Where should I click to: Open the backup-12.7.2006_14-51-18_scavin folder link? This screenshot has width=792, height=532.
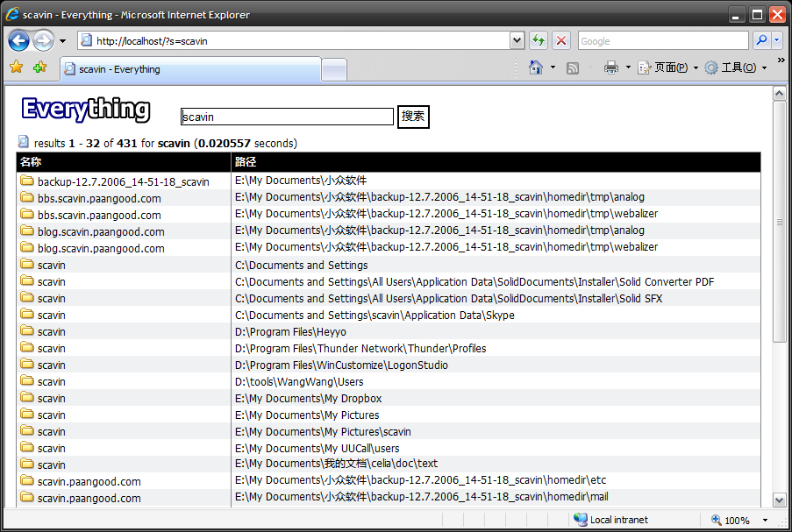(x=124, y=181)
